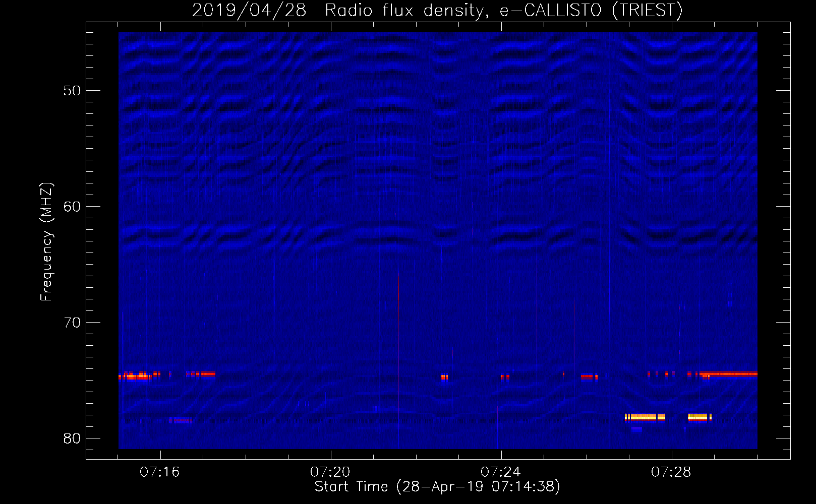Click the 07:20 time tick label
Viewport: 816px width, 504px height.
tap(330, 472)
